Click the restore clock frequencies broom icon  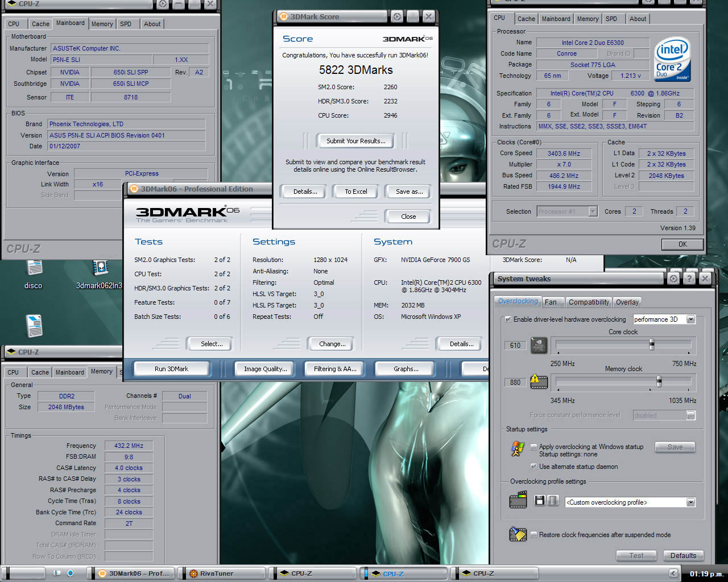[x=518, y=534]
